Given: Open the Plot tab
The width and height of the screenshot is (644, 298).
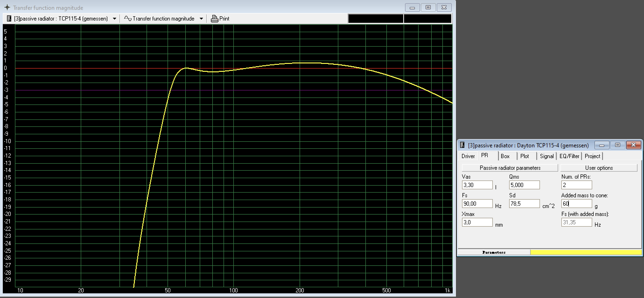Looking at the screenshot, I should point(525,156).
